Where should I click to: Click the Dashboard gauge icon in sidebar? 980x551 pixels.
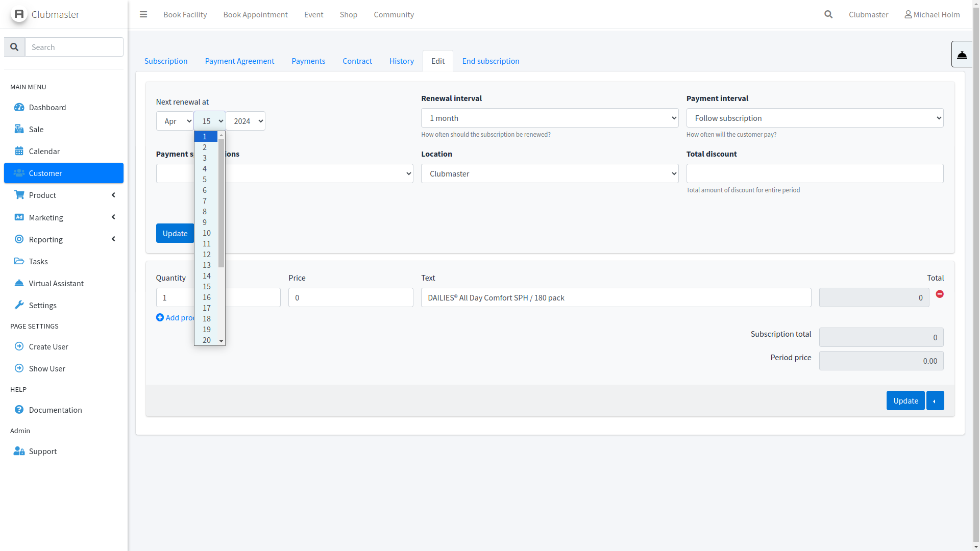(x=19, y=107)
